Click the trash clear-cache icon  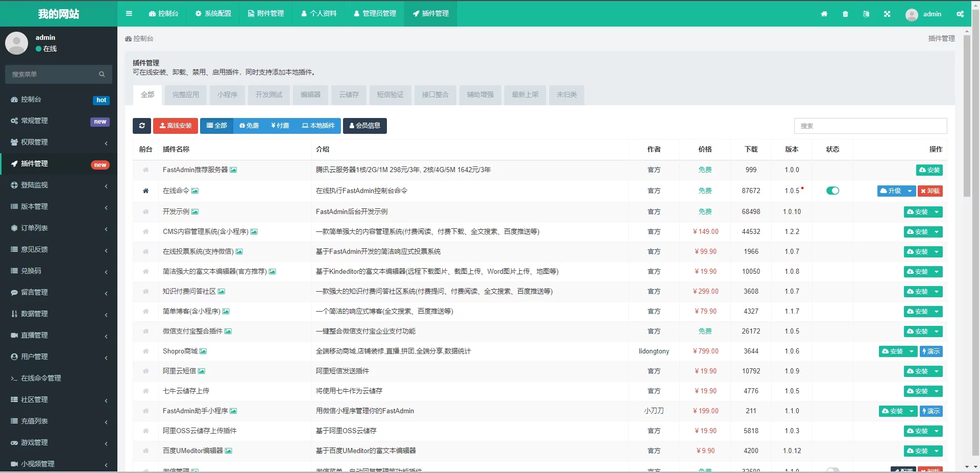pyautogui.click(x=845, y=14)
